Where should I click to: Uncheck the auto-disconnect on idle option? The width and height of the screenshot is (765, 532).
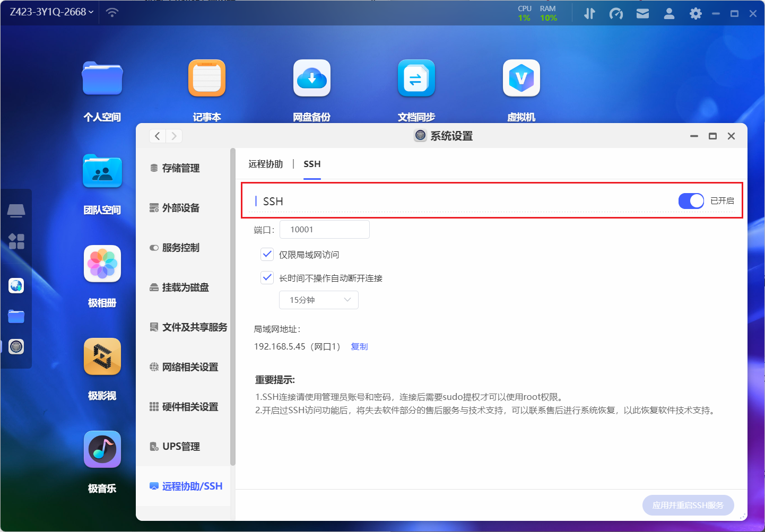[267, 277]
